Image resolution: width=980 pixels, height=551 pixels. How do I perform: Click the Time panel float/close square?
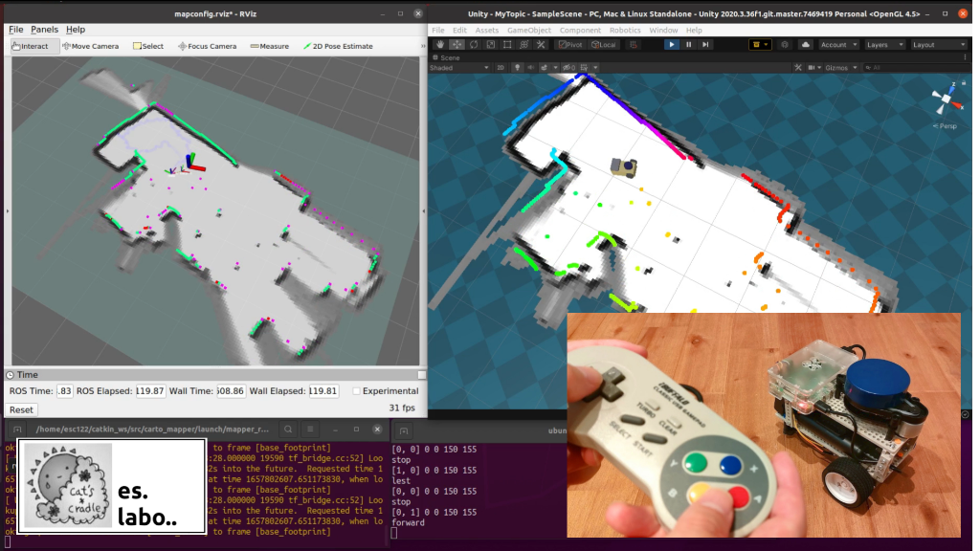point(422,375)
